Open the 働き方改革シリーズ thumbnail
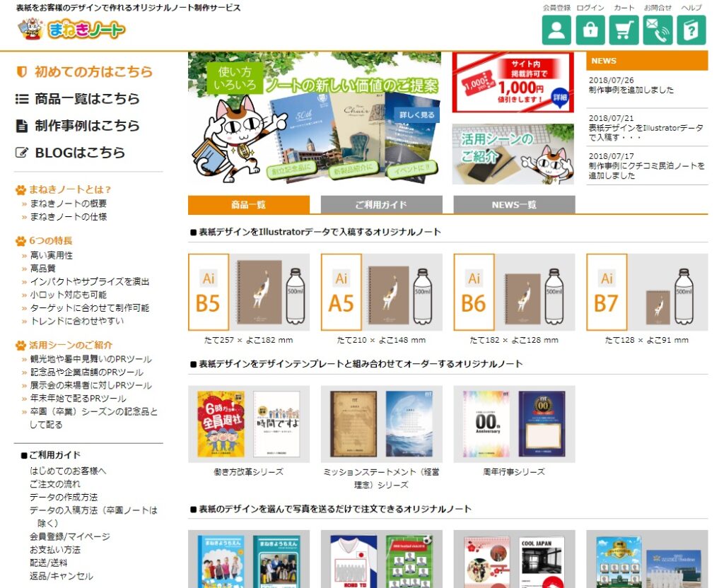The image size is (724, 588). pos(249,424)
